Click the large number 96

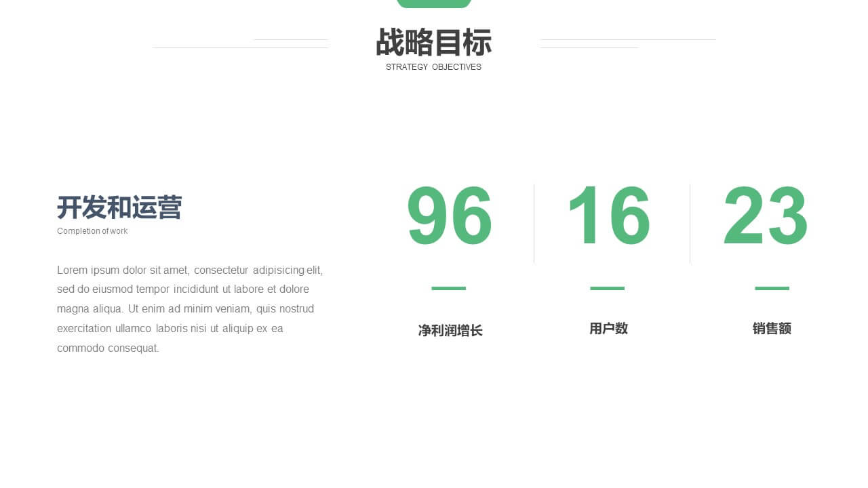450,217
